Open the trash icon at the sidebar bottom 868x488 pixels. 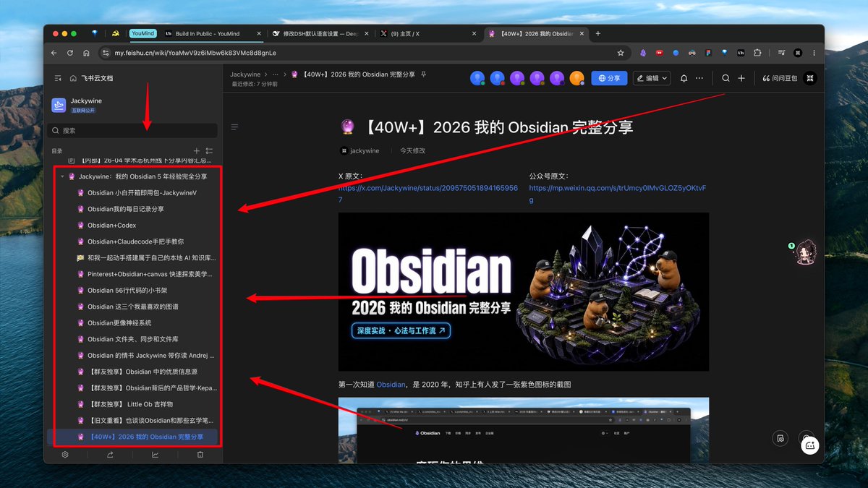tap(200, 455)
